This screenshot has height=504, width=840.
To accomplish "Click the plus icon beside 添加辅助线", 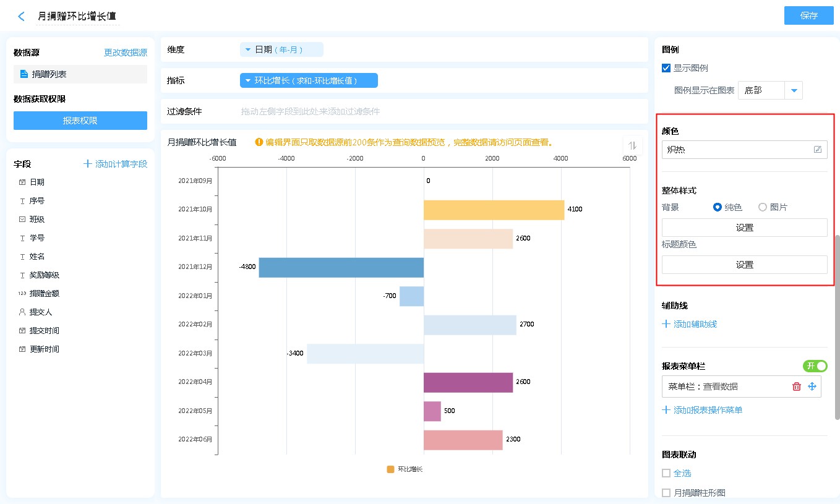I will [x=666, y=324].
